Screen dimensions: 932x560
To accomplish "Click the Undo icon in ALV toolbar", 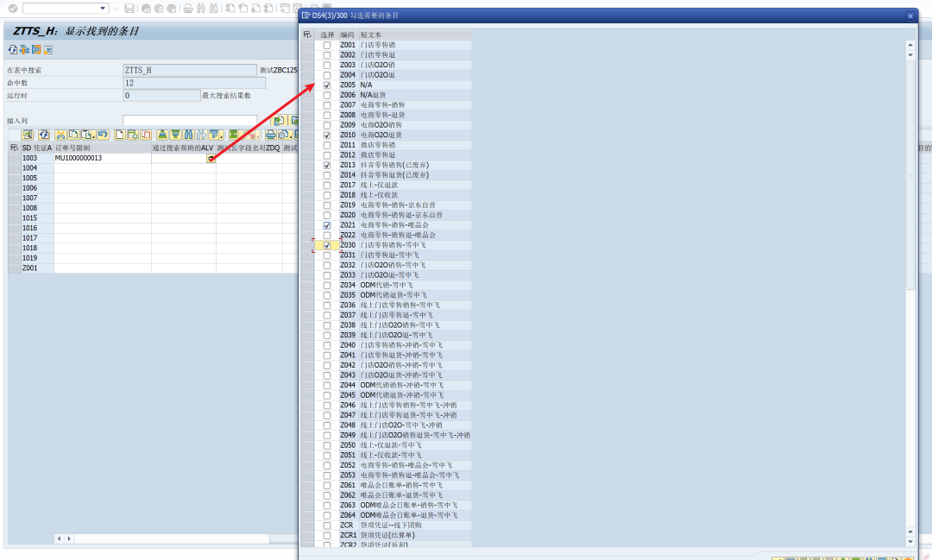I will coord(103,135).
